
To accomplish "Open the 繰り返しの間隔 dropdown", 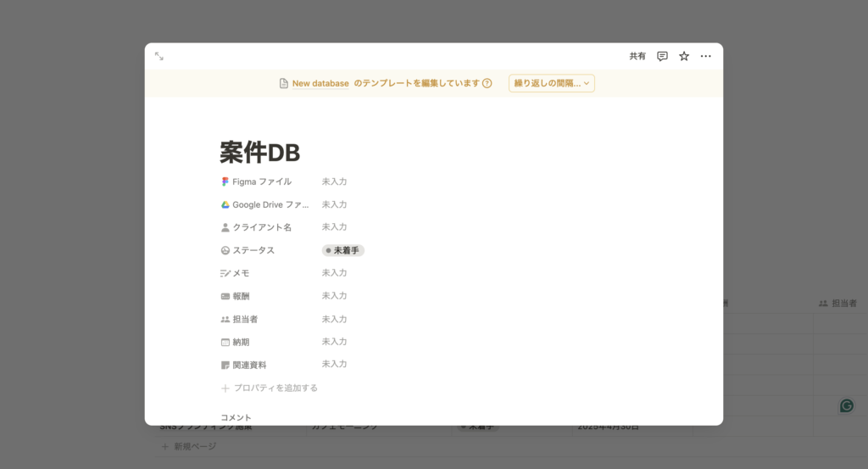I will [x=551, y=83].
